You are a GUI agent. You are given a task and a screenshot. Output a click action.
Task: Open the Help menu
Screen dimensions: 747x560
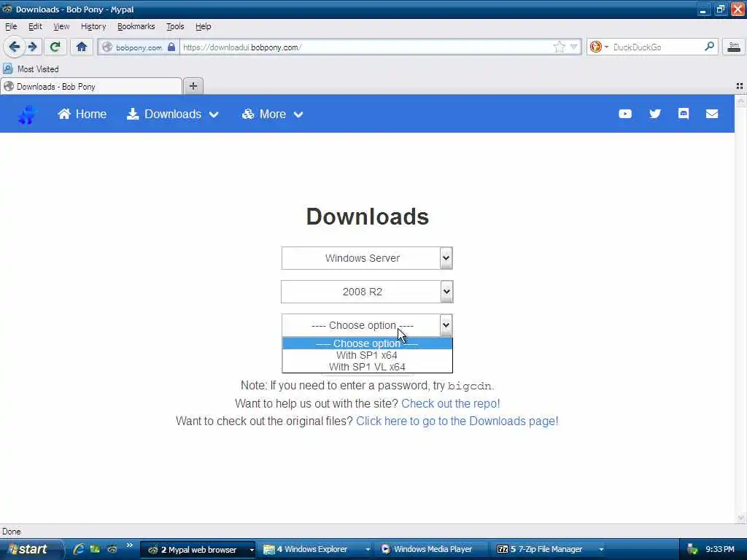tap(203, 27)
